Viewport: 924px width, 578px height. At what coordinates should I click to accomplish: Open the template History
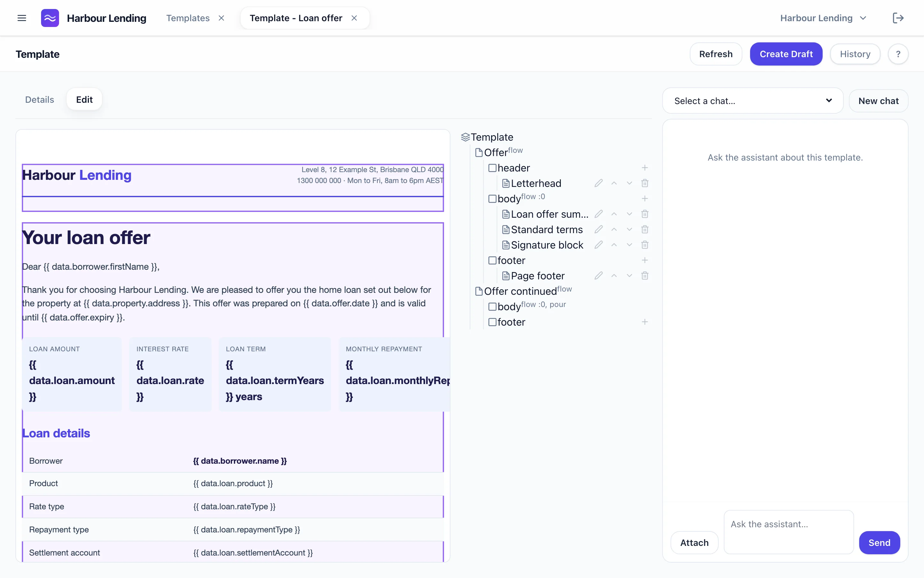(x=855, y=54)
